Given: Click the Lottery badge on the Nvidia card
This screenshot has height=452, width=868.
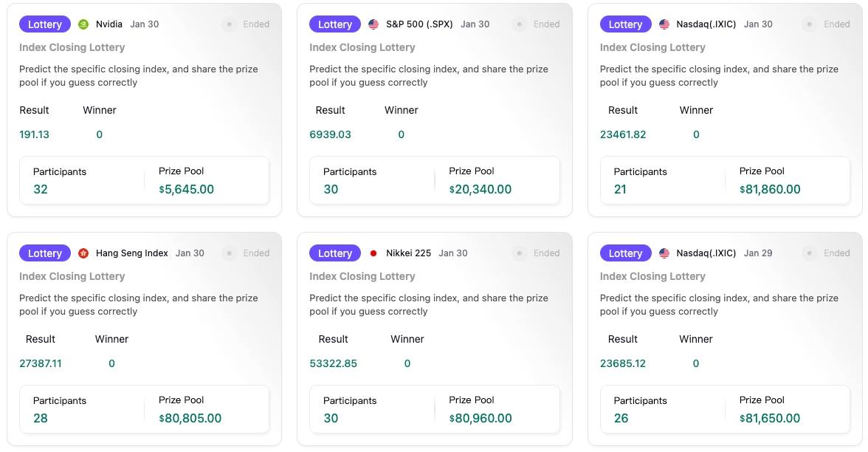Looking at the screenshot, I should (x=45, y=24).
